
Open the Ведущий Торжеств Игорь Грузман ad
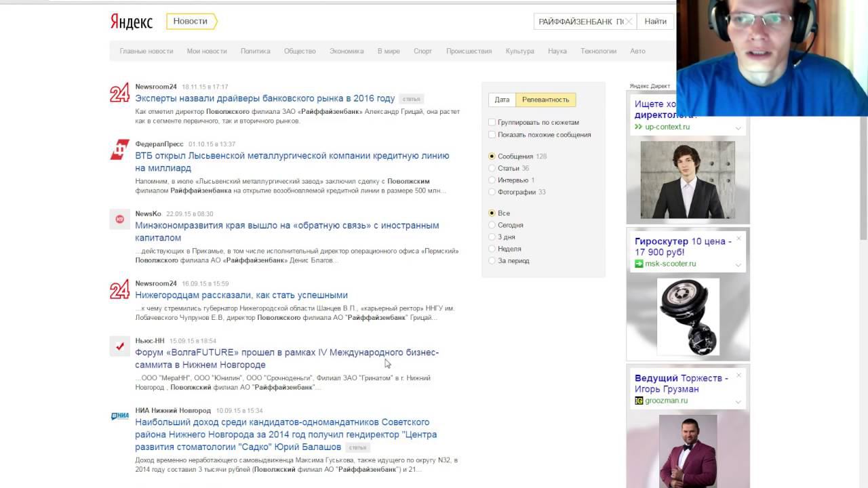tap(682, 383)
